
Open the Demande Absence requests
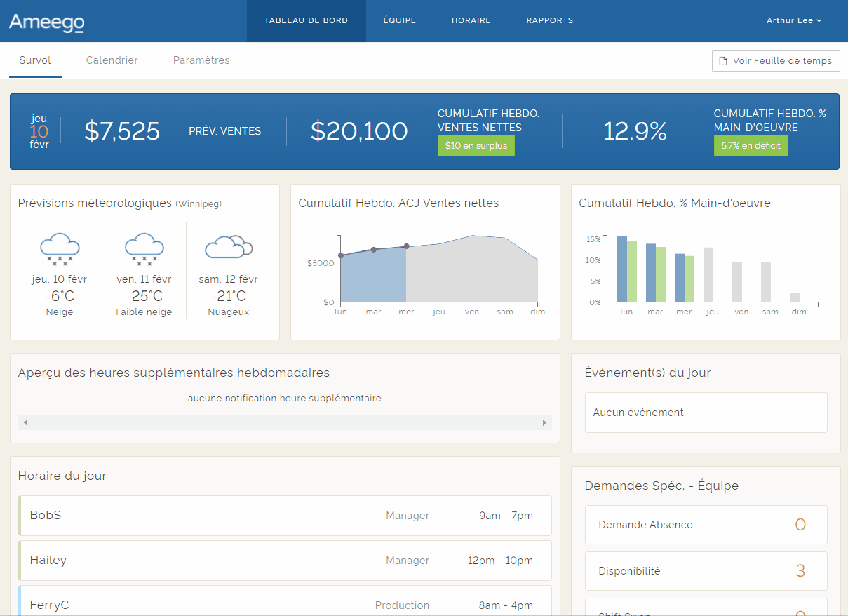click(x=706, y=525)
